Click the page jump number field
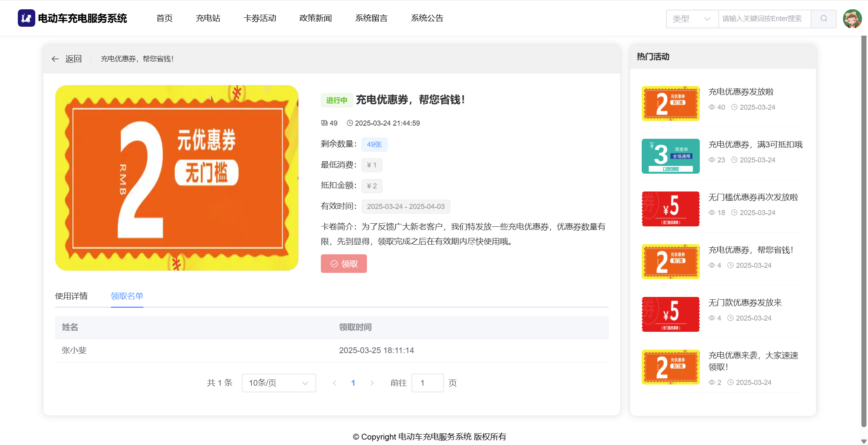The height and width of the screenshot is (445, 868). pos(427,383)
